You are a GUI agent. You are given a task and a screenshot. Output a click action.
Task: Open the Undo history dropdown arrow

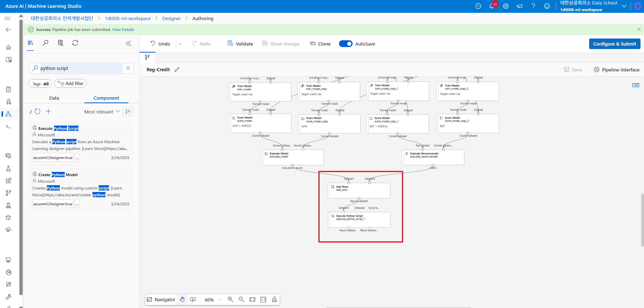pyautogui.click(x=180, y=44)
